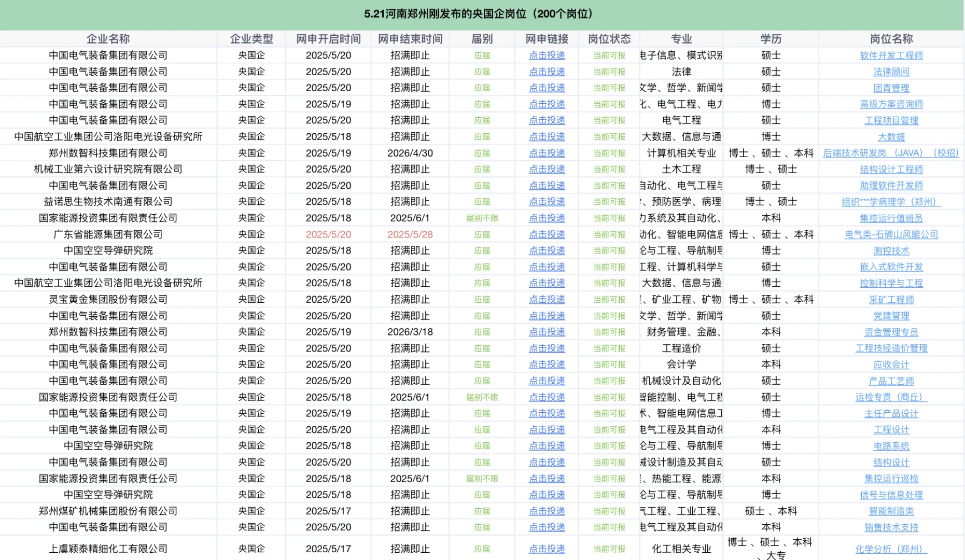Screen dimensions: 965x560
Task: Select the 网申结束时间 column header
Action: click(410, 39)
